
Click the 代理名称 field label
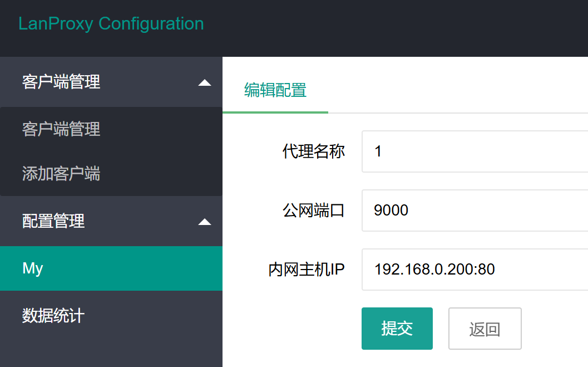(314, 151)
